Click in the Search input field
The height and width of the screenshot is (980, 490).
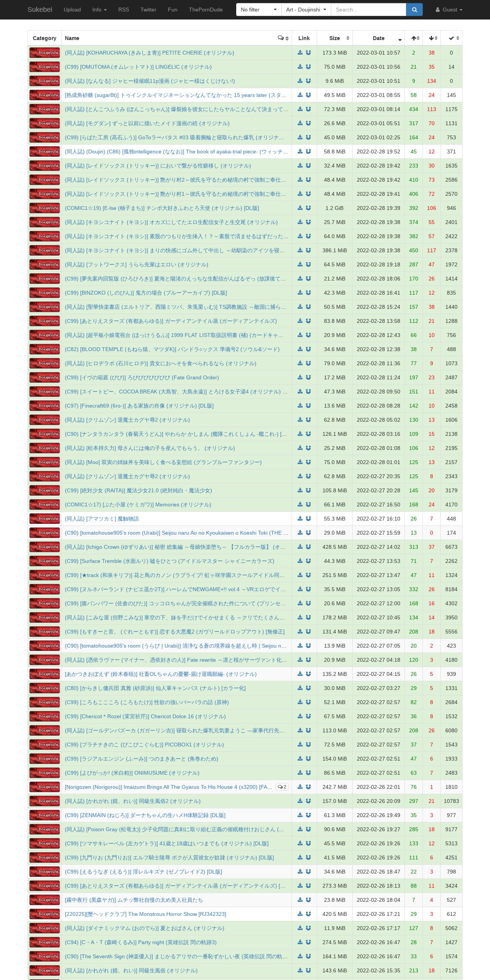pyautogui.click(x=368, y=10)
